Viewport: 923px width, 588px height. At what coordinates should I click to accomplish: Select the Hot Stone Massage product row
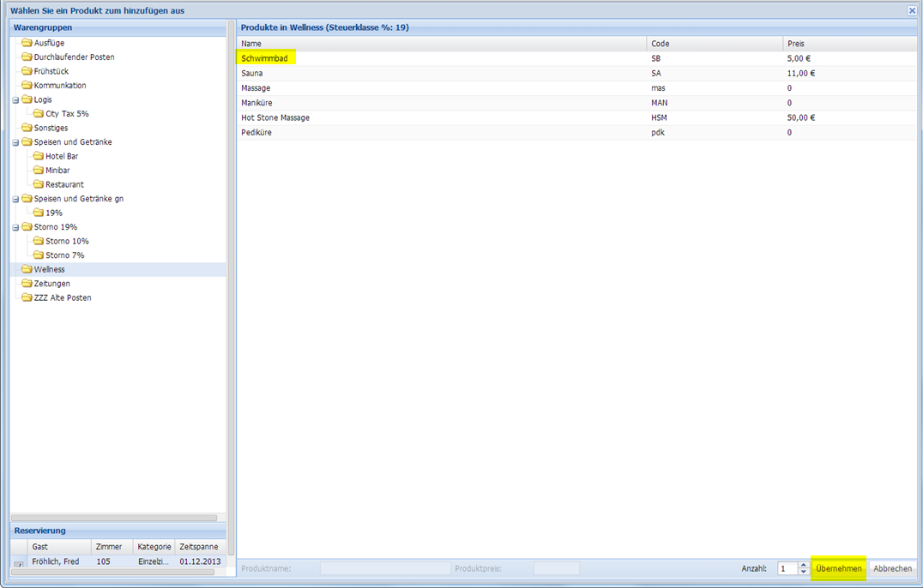pyautogui.click(x=275, y=117)
